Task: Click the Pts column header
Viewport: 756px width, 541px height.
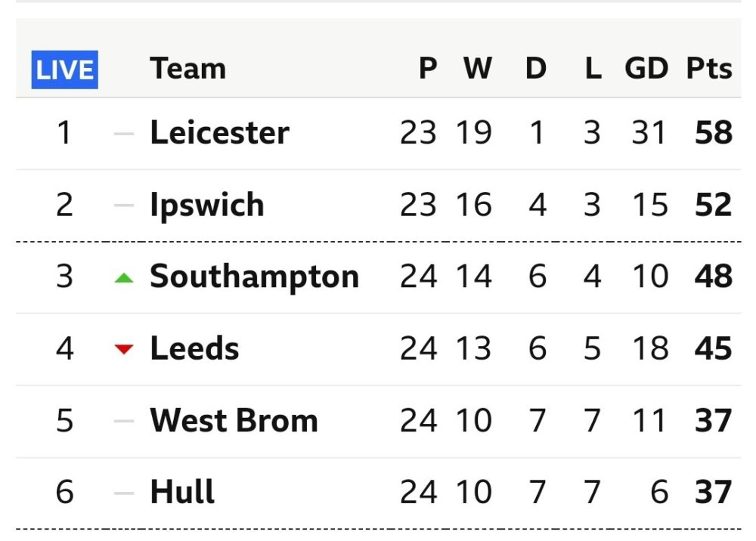Action: pos(709,69)
